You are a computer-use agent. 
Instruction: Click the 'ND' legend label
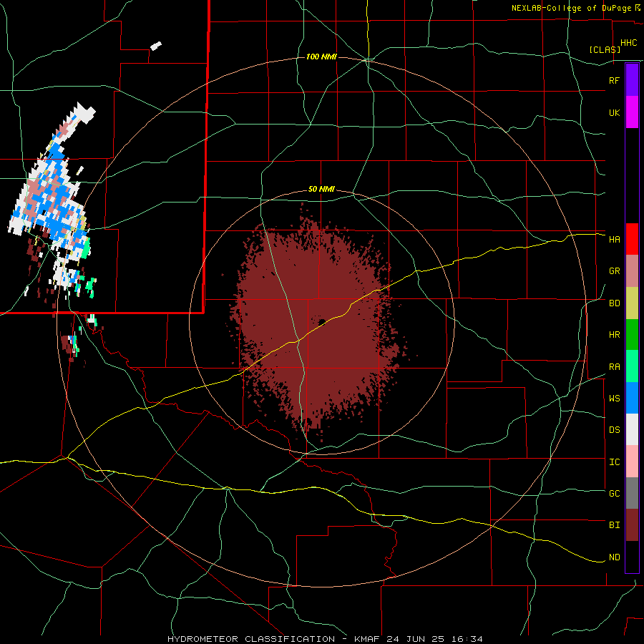coord(614,557)
